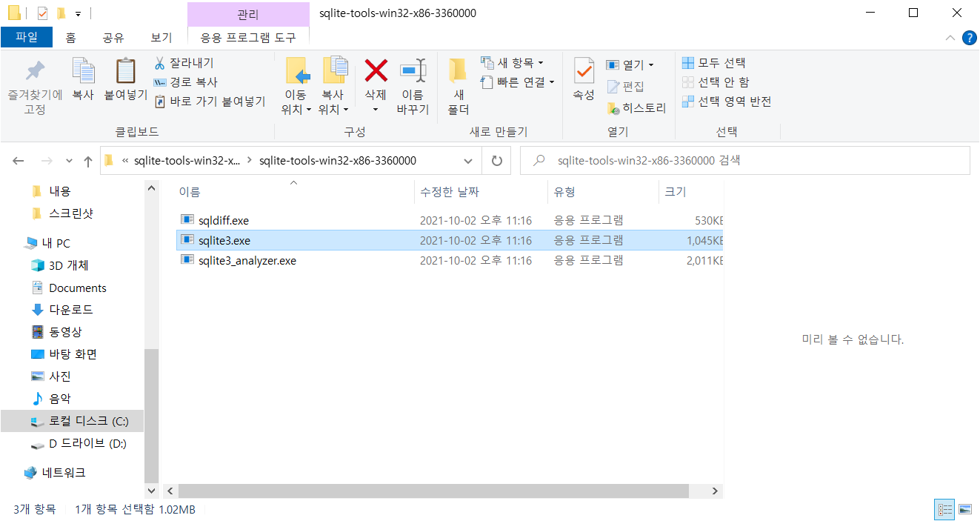Viewport: 980px width, 521px height.
Task: Open 새 항목 (New item) dropdown
Action: click(x=512, y=63)
